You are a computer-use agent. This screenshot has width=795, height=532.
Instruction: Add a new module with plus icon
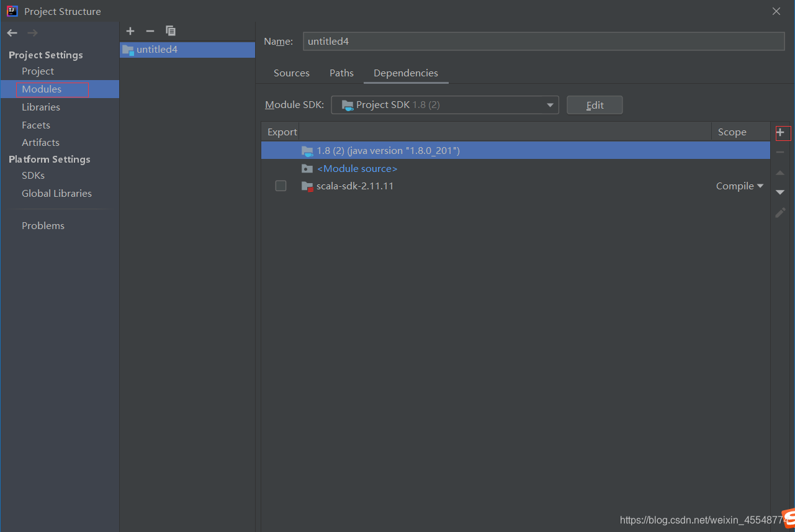(x=130, y=31)
